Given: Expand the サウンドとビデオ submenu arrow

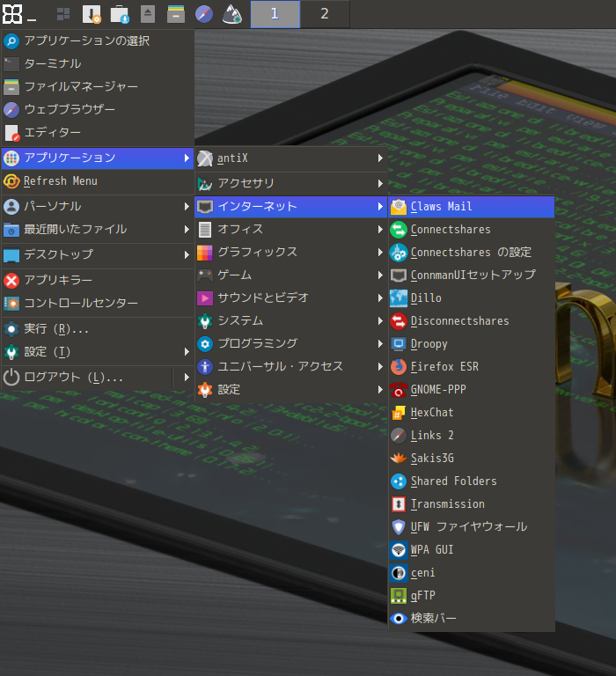Looking at the screenshot, I should (x=380, y=298).
